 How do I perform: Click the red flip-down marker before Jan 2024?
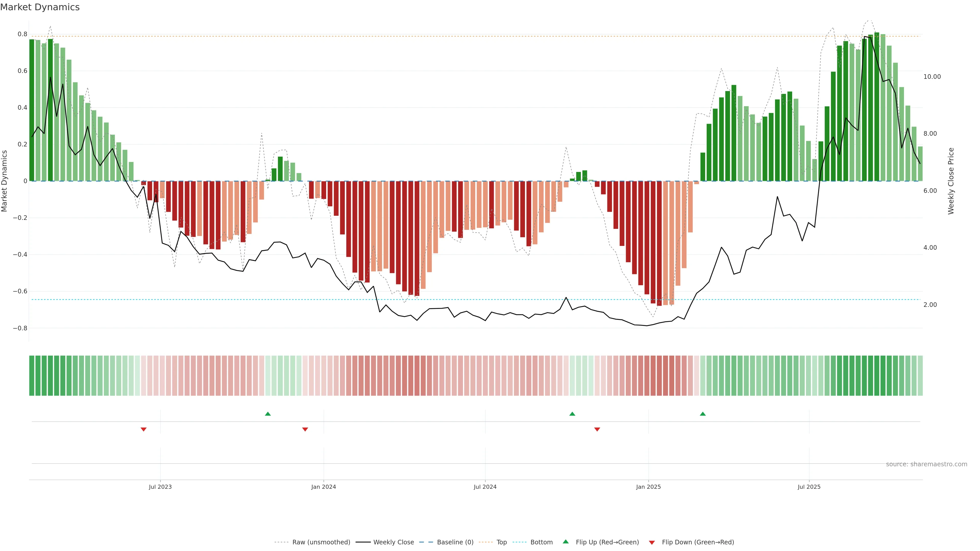point(305,429)
